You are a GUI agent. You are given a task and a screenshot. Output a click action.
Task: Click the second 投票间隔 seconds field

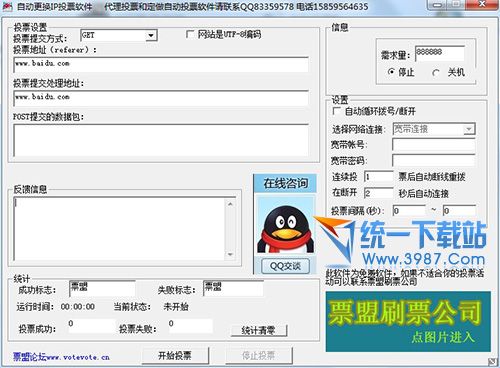click(459, 211)
